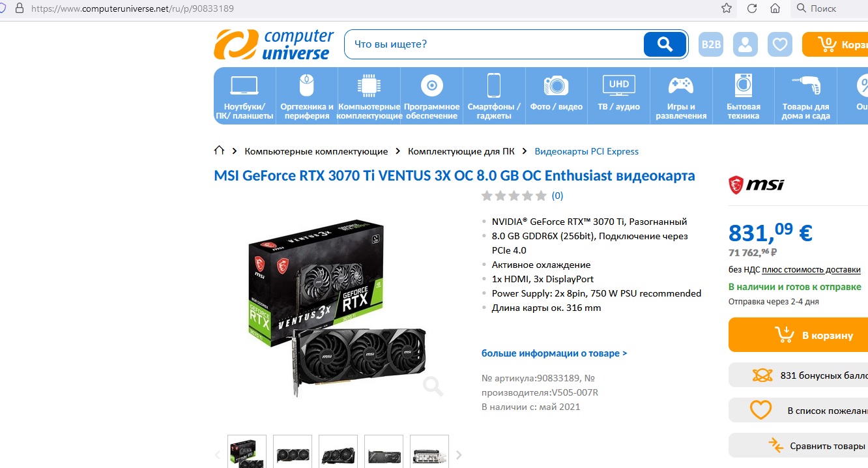Show next product thumbnails with right arrow

point(459,454)
